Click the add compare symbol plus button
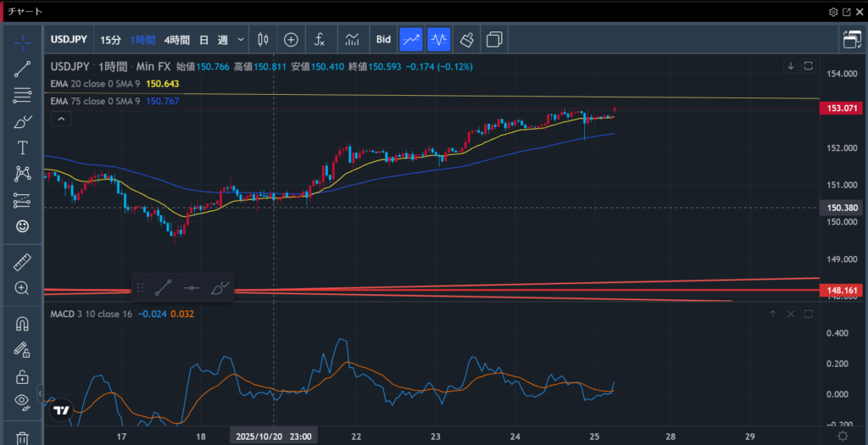Image resolution: width=868 pixels, height=445 pixels. pos(291,39)
